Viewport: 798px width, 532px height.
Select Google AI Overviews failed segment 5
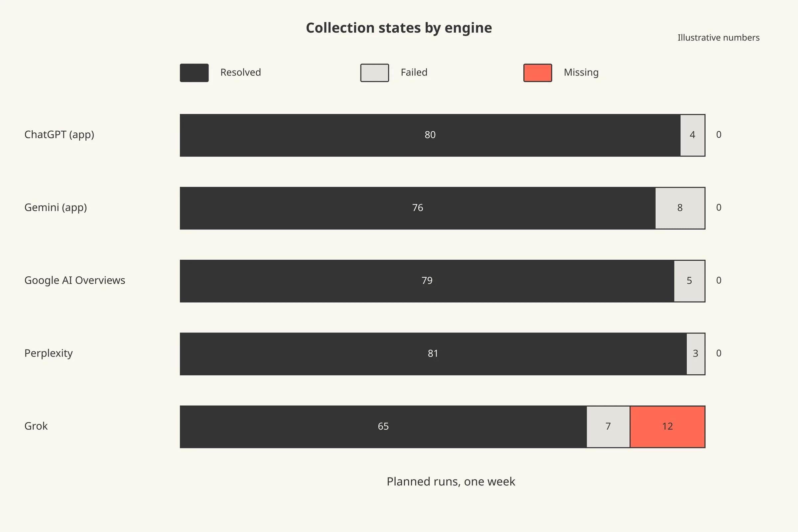689,281
